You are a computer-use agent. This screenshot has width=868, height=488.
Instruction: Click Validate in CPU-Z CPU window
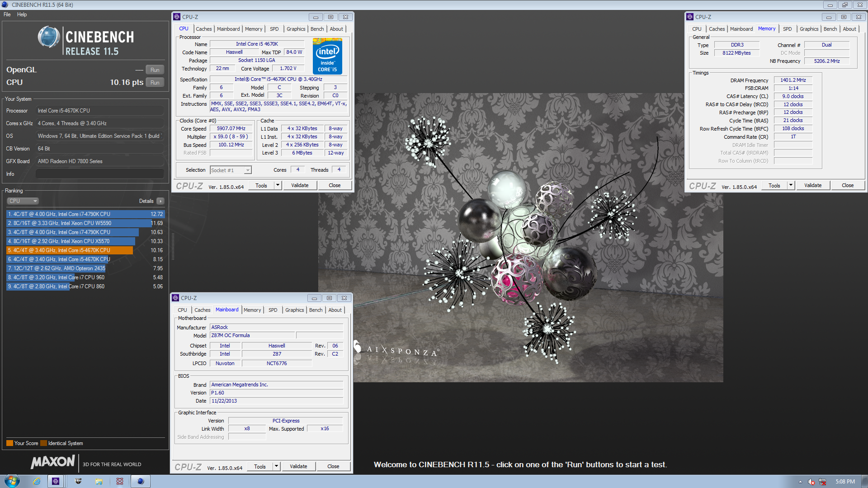(300, 185)
